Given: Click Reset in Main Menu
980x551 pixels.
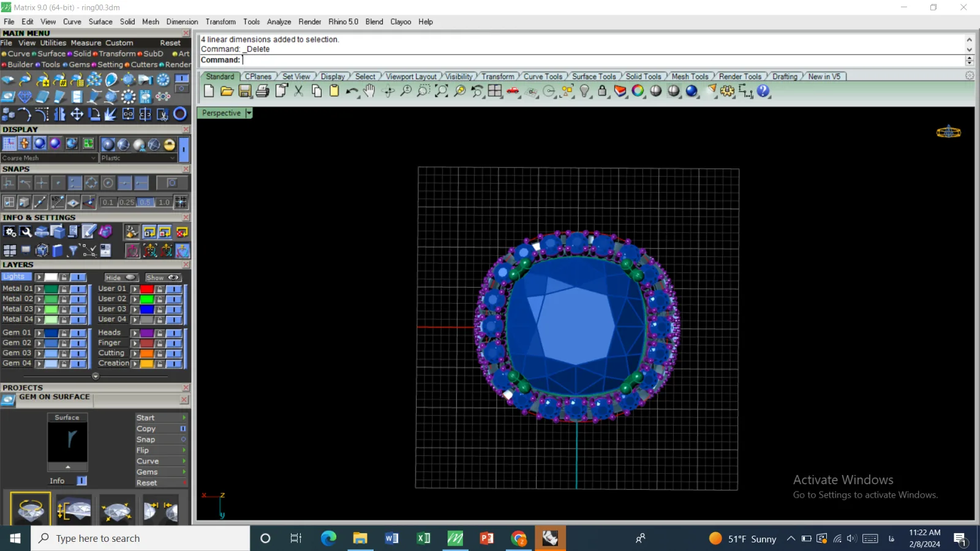Looking at the screenshot, I should (170, 43).
